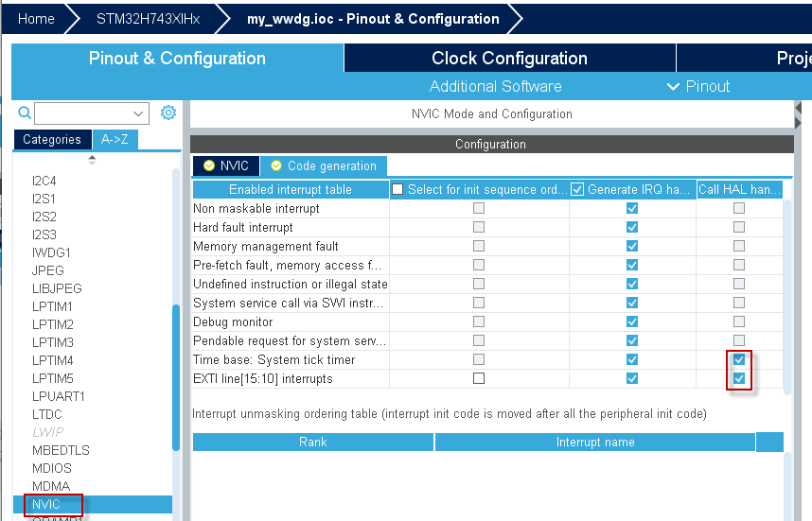The image size is (812, 521).
Task: Select MDMA in the peripheral list
Action: [51, 486]
